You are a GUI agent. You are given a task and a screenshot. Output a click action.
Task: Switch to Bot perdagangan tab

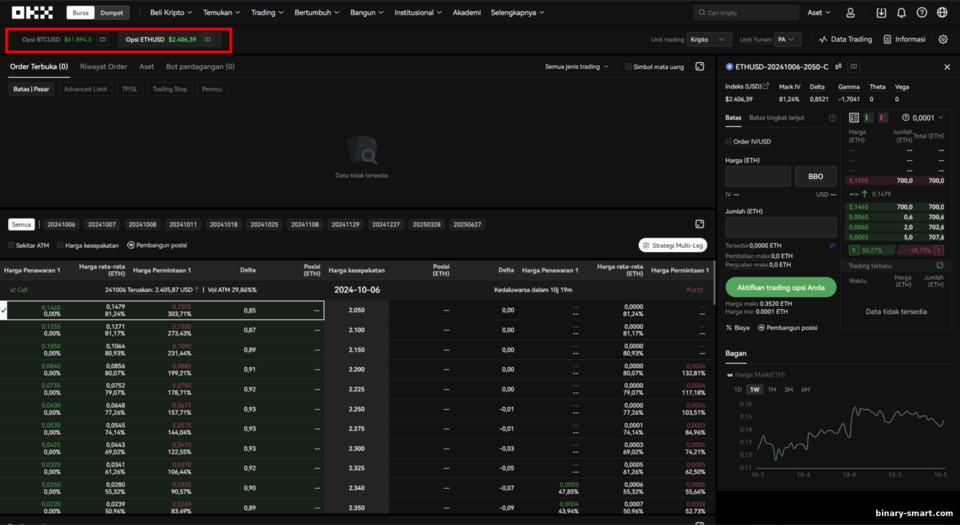click(200, 66)
